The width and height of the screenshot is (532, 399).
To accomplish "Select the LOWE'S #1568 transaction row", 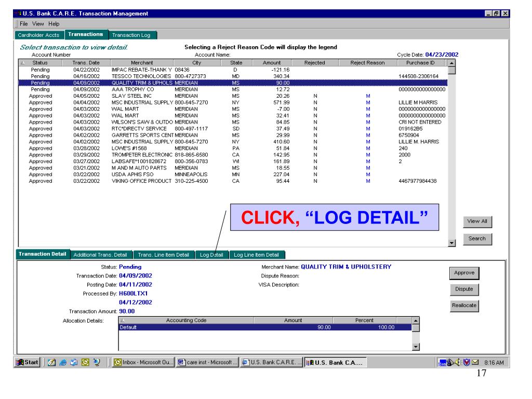I will point(233,148).
